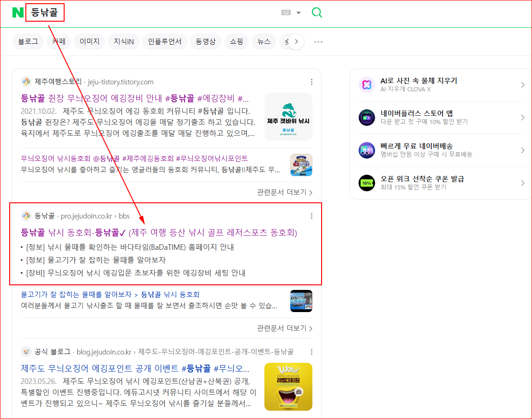The height and width of the screenshot is (419, 532).
Task: Click the green Naver N logo
Action: pos(18,12)
